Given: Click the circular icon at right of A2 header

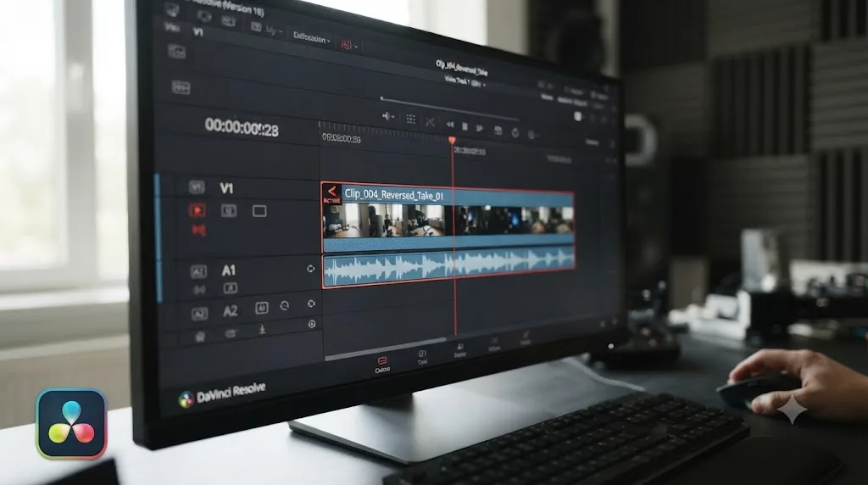Looking at the screenshot, I should pyautogui.click(x=311, y=304).
